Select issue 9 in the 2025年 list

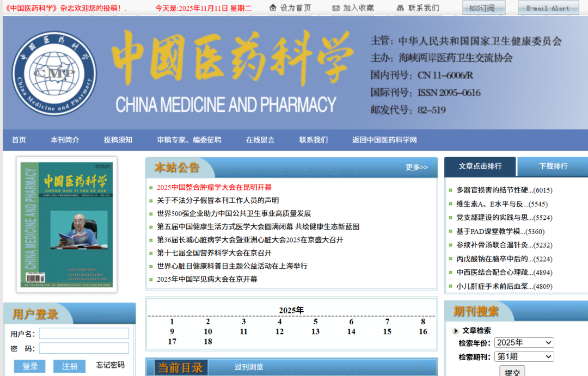[171, 331]
